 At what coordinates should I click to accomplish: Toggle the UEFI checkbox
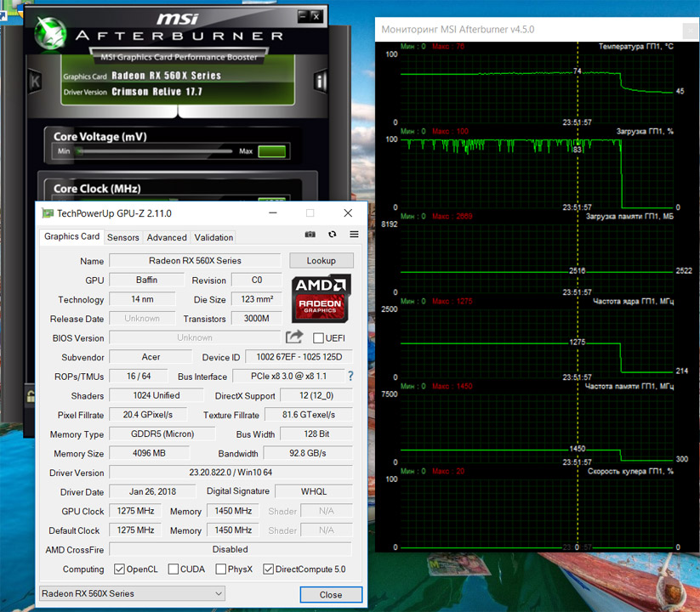[318, 338]
